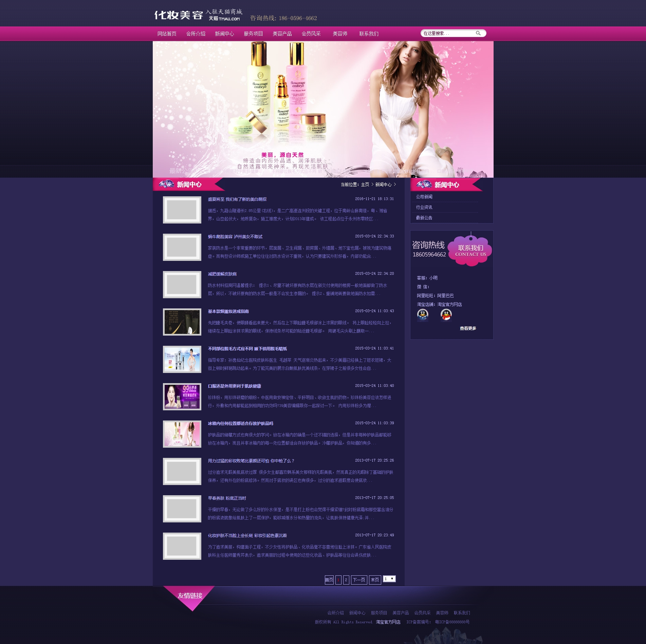Click the 化妆美容 site logo

click(179, 15)
